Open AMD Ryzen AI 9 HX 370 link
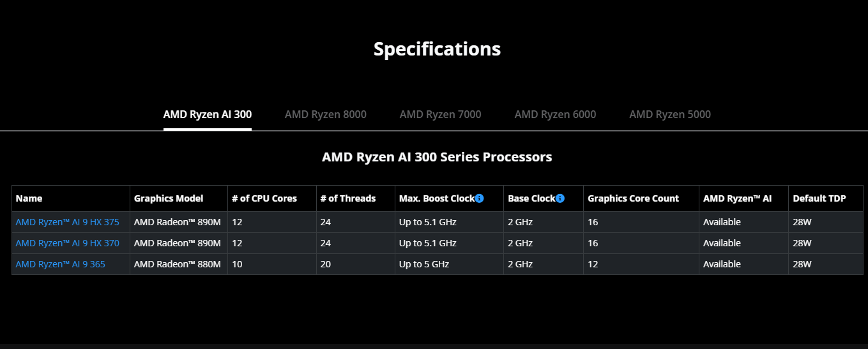868x349 pixels. (x=68, y=243)
